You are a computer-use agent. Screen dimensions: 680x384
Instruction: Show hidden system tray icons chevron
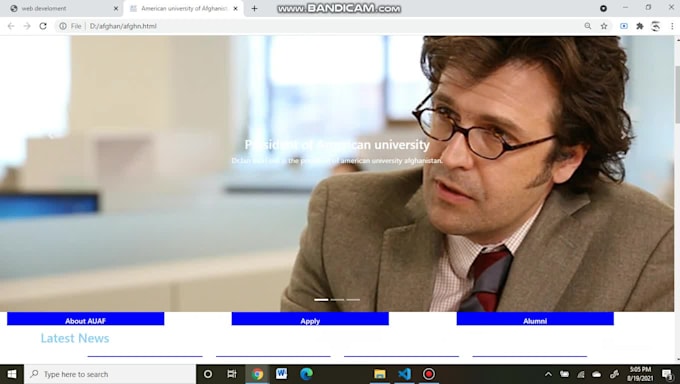click(548, 374)
